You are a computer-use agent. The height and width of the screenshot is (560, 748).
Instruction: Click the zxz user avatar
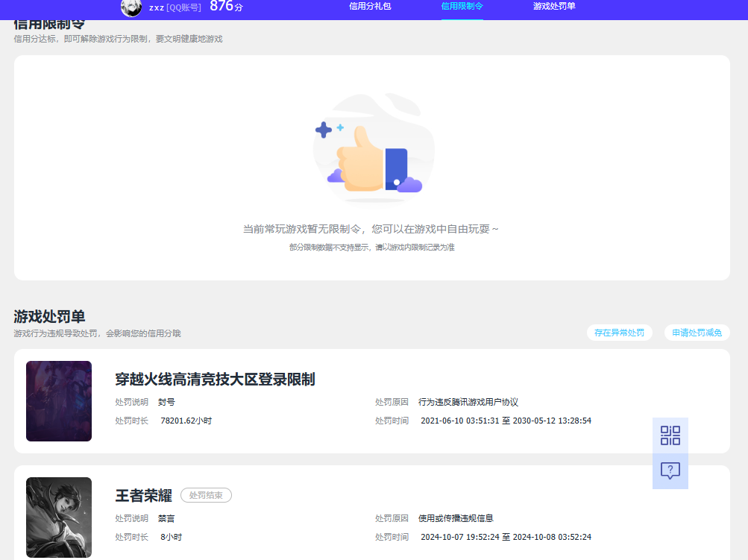(131, 7)
